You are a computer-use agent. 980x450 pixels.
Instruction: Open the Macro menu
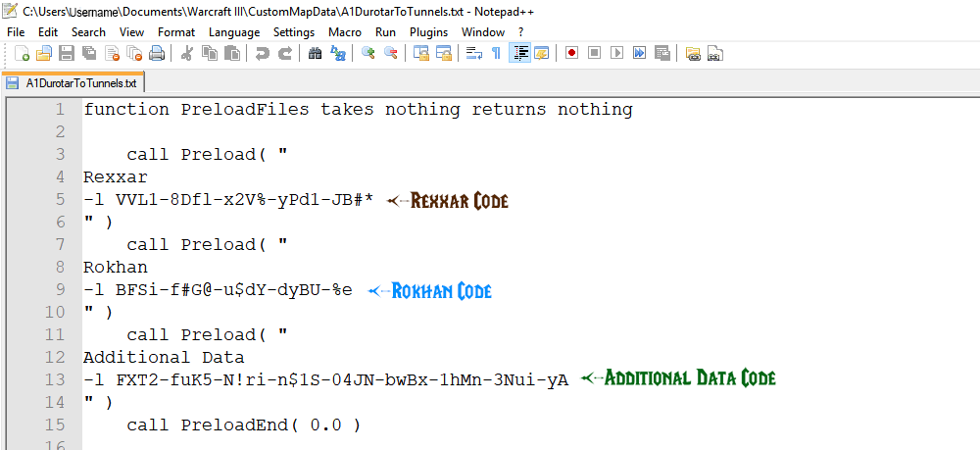point(345,32)
